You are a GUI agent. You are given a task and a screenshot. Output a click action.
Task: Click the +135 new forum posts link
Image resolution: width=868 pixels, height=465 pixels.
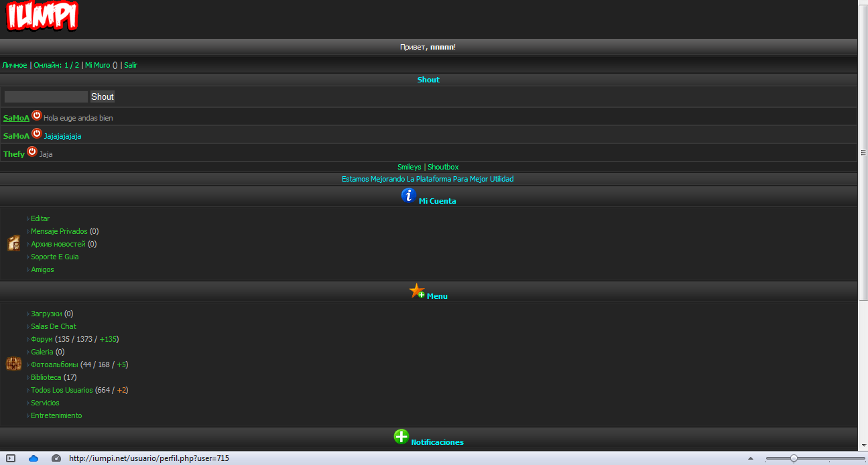107,339
